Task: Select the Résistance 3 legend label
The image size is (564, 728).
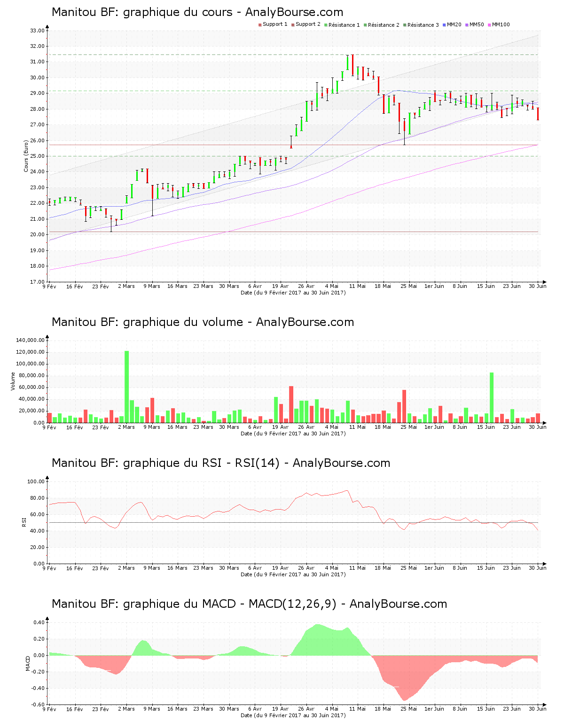Action: click(x=423, y=24)
